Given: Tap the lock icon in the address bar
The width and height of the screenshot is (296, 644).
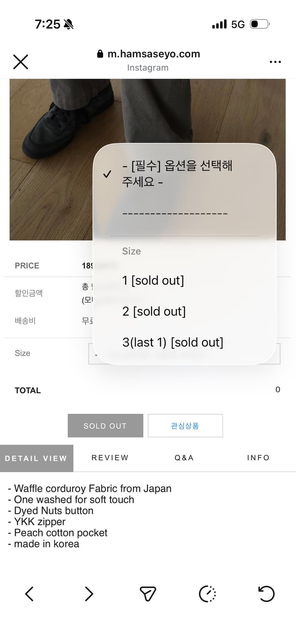Looking at the screenshot, I should point(99,54).
